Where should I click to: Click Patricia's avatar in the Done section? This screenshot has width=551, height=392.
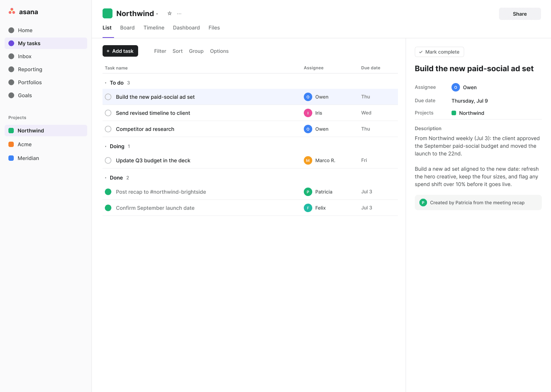click(x=308, y=192)
